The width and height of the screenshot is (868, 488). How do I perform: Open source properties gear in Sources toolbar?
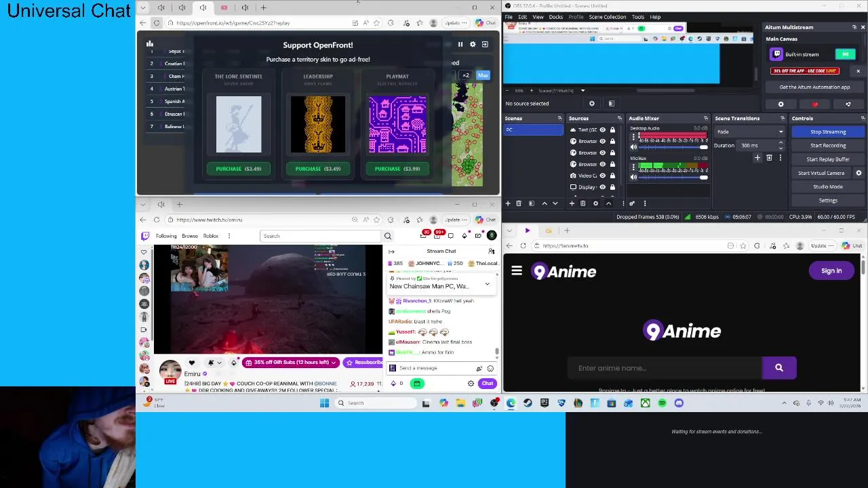pos(595,203)
